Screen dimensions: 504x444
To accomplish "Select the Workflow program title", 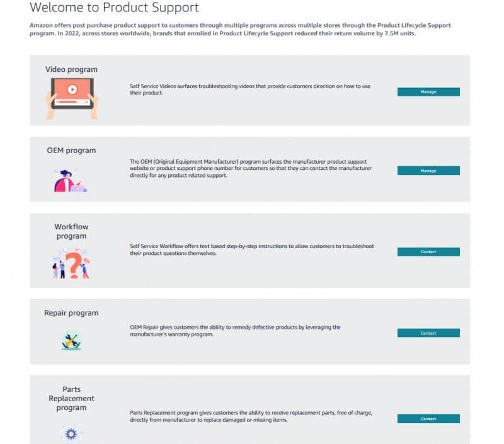I will [71, 231].
